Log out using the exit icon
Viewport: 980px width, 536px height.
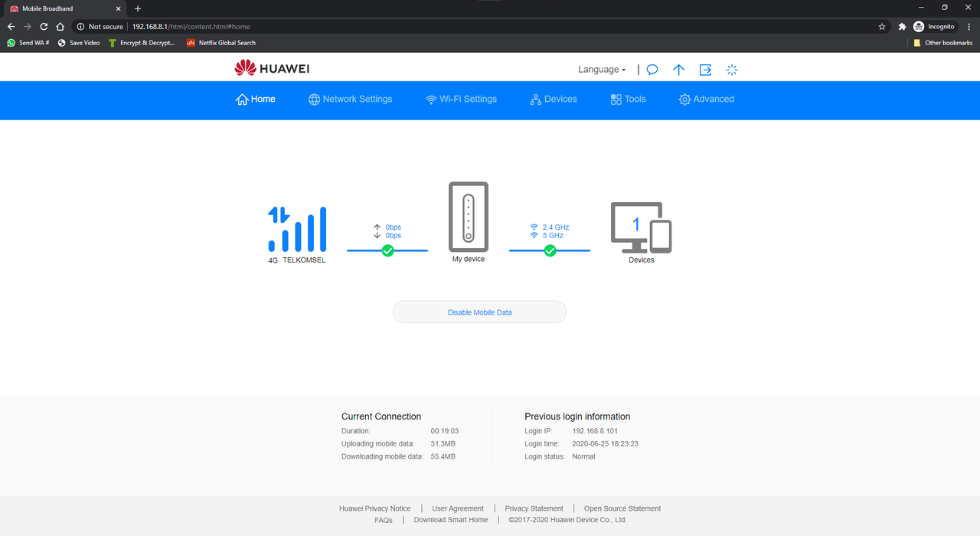pos(704,70)
